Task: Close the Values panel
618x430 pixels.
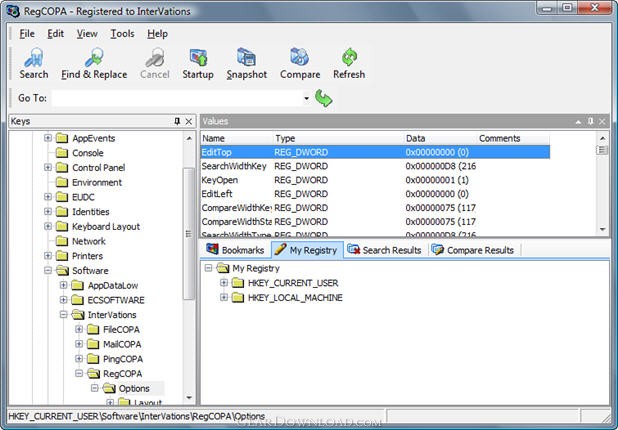Action: [x=604, y=121]
